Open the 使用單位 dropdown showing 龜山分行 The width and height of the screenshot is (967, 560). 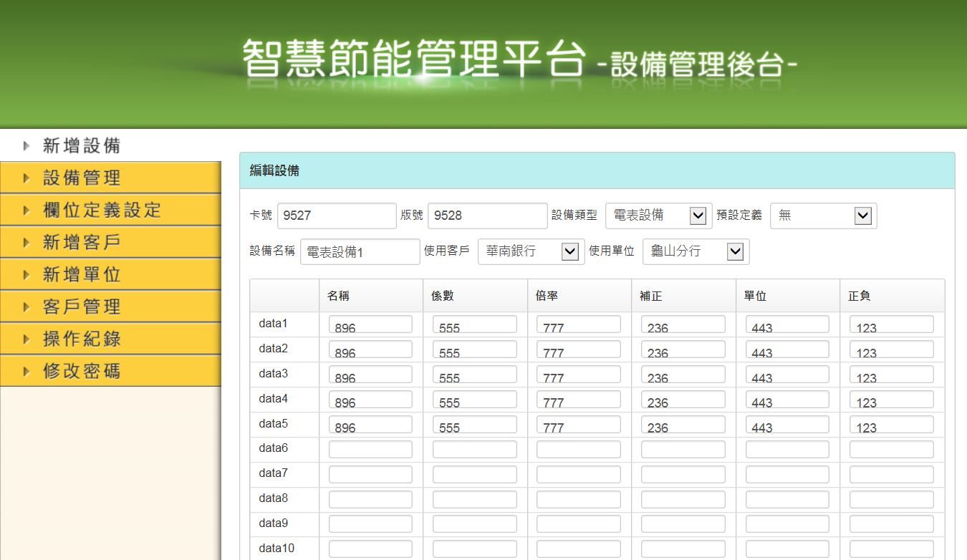(x=696, y=251)
